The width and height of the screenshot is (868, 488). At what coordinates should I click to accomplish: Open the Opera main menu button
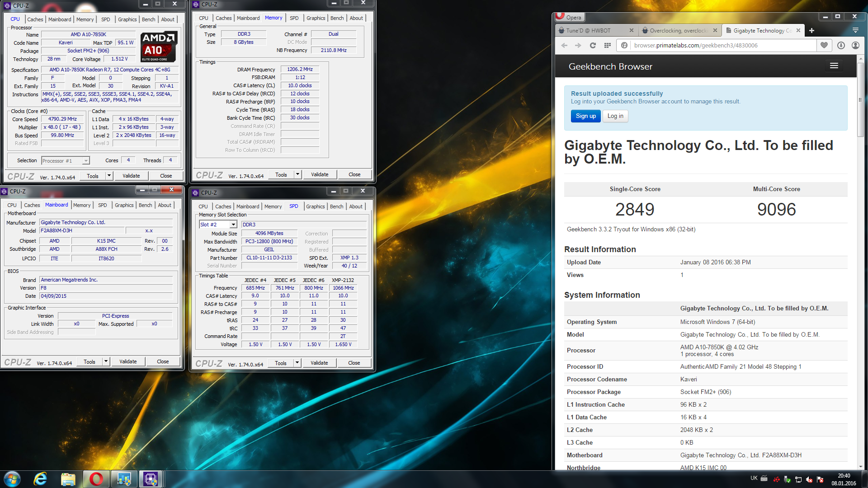click(x=570, y=17)
